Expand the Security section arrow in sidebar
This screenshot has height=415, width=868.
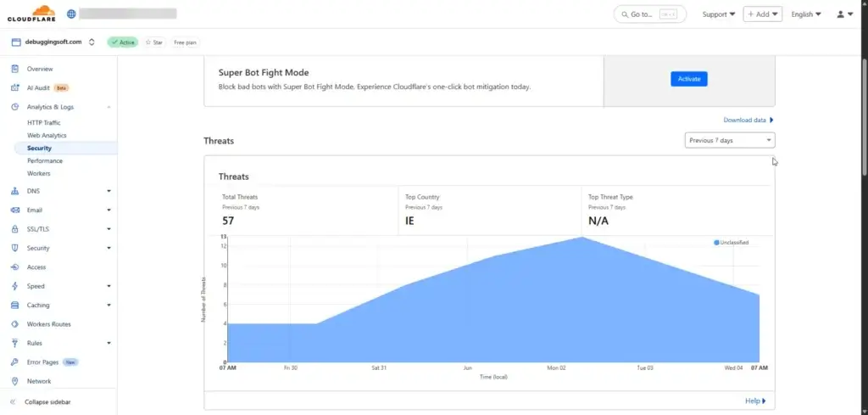(x=108, y=248)
